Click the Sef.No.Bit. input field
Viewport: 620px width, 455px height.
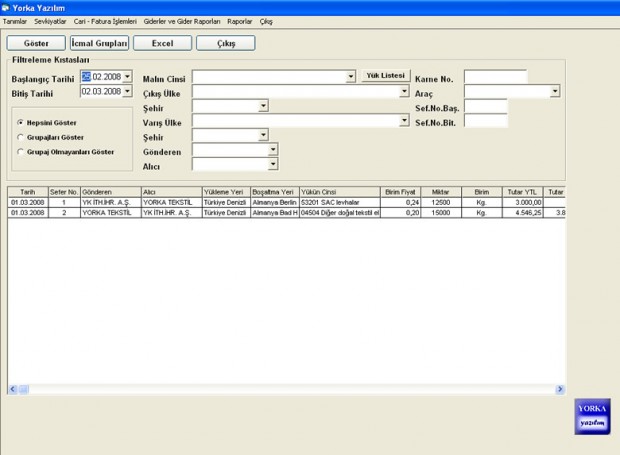486,121
